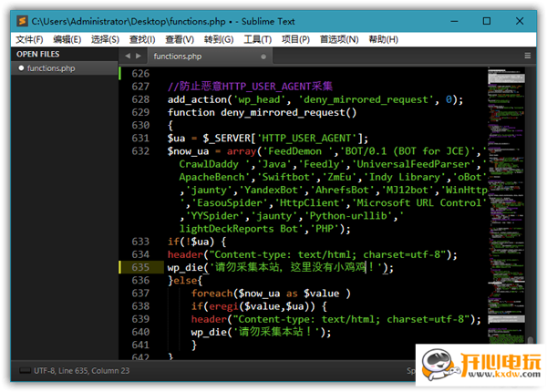Click line number 634 in the gutter

[x=140, y=254]
